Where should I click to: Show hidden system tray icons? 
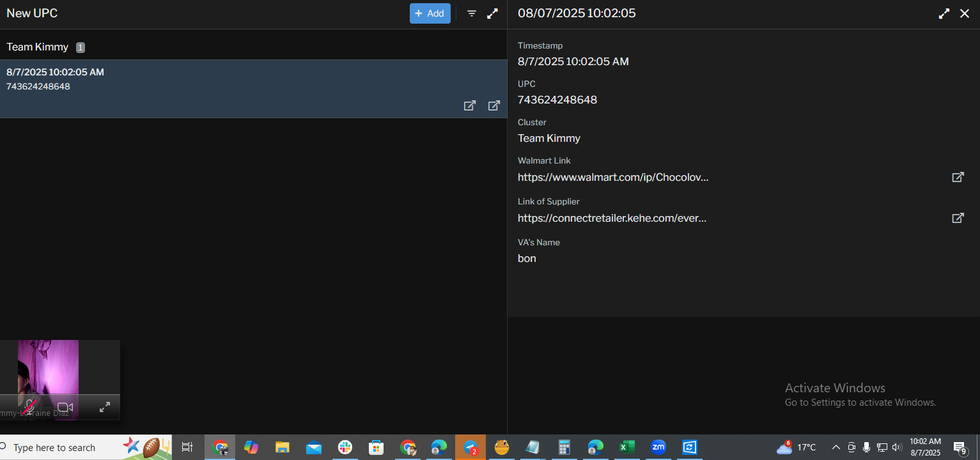click(836, 447)
